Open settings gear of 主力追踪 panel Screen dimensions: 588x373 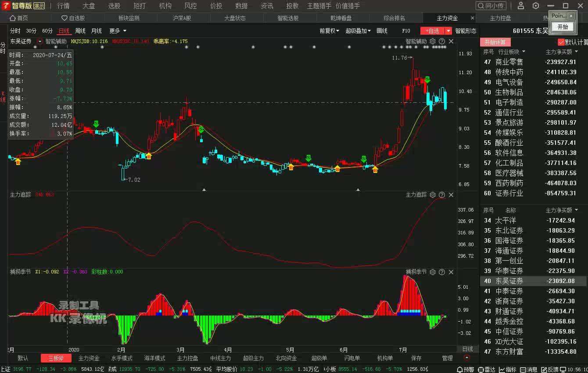[433, 195]
